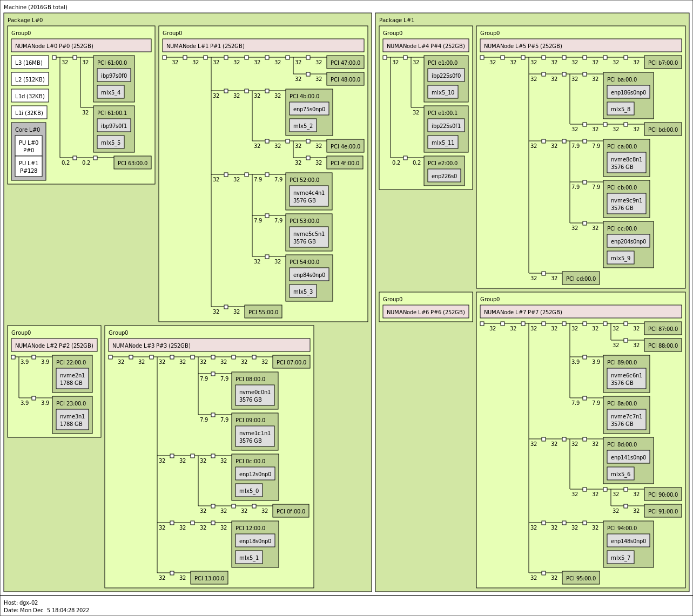Click the enp141s0np0 interface under PCI 8d:00.0
The image size is (693, 616).
(x=628, y=457)
